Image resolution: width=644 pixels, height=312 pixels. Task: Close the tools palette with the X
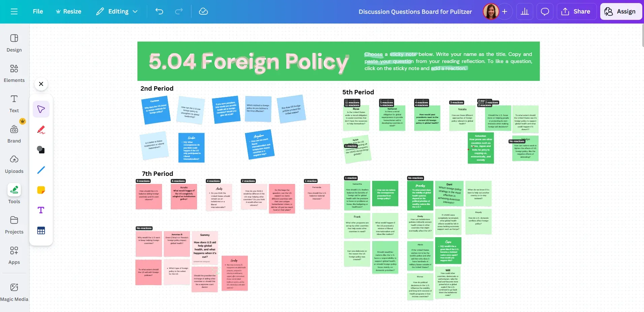coord(41,84)
